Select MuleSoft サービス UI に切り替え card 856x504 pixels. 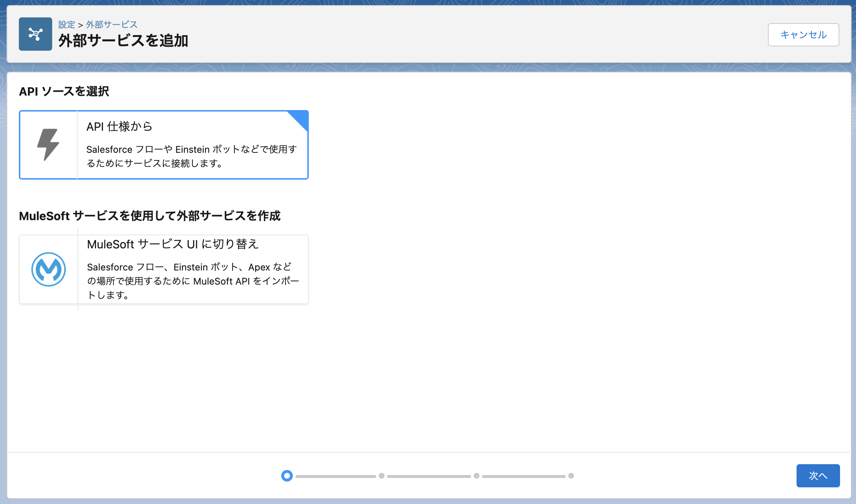(164, 269)
